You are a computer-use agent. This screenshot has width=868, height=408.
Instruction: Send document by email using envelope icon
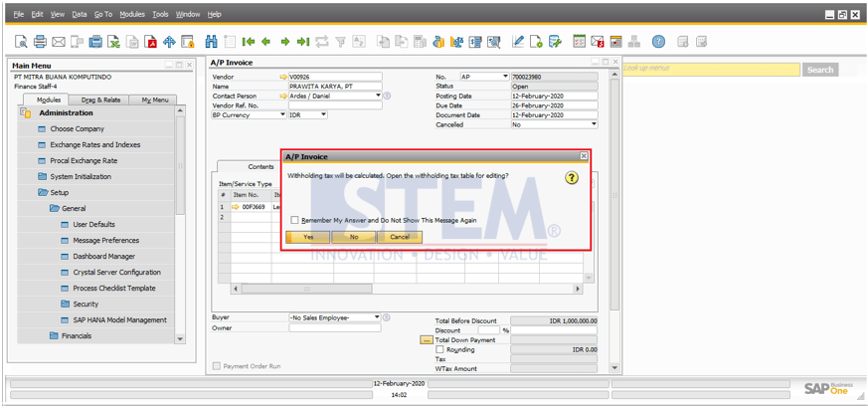click(x=58, y=41)
